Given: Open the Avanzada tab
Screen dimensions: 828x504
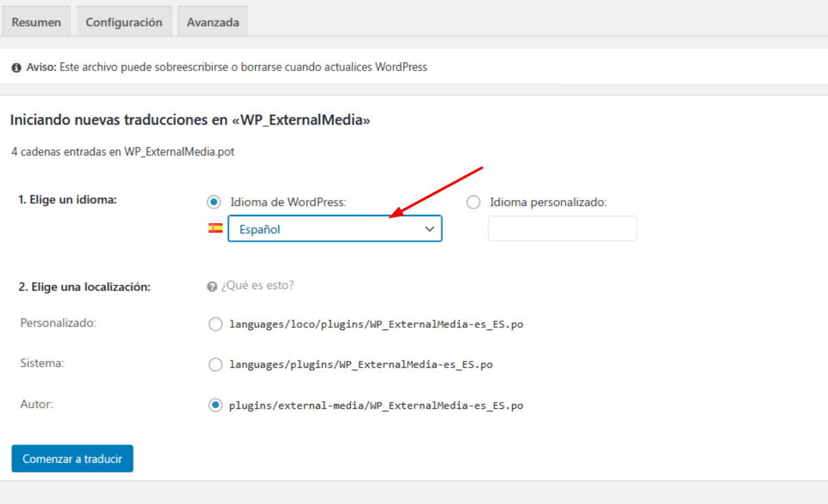Looking at the screenshot, I should [x=213, y=22].
